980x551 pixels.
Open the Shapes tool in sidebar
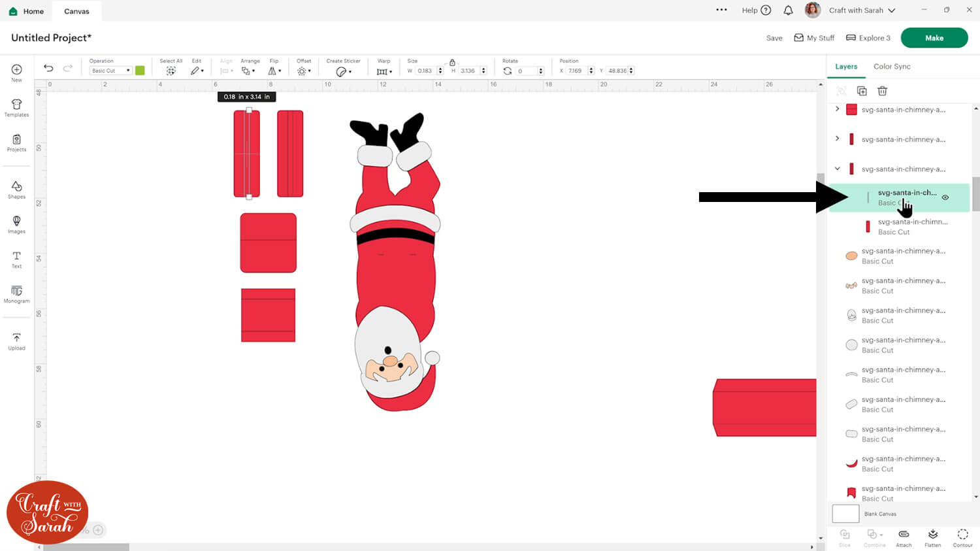coord(16,190)
